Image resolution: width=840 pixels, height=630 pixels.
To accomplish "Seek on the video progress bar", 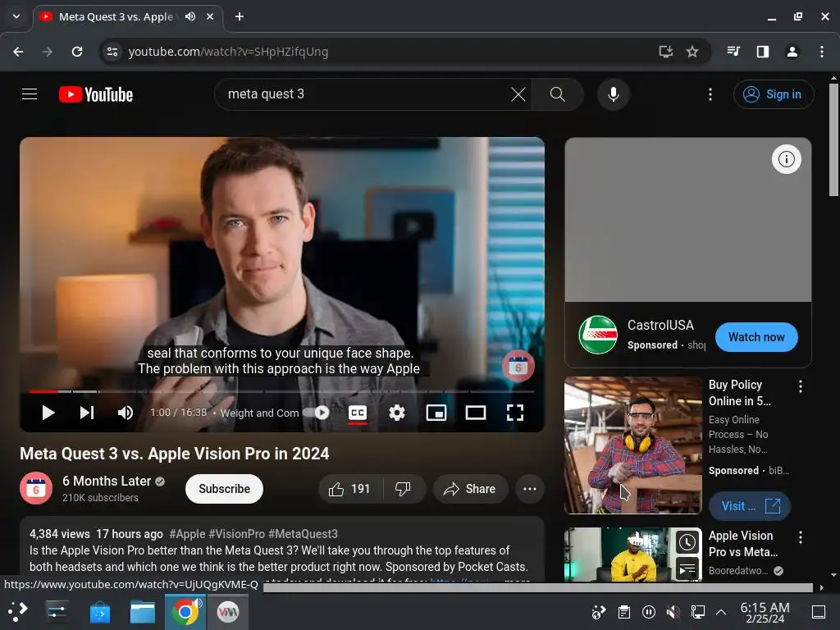I will pyautogui.click(x=282, y=391).
